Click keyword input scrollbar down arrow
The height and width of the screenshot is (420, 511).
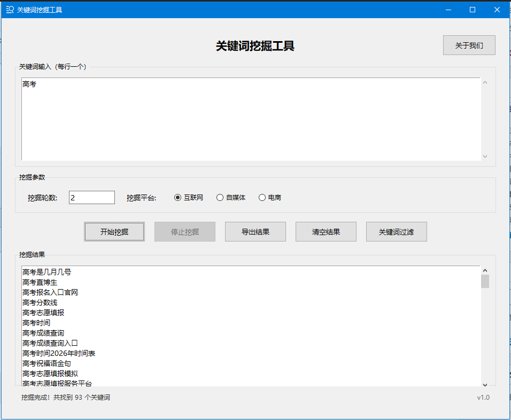click(485, 156)
